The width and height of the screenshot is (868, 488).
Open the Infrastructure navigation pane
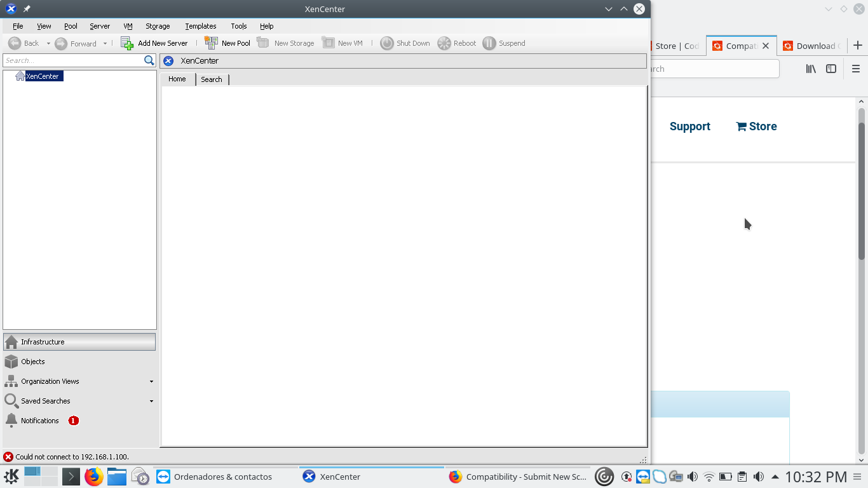click(79, 342)
